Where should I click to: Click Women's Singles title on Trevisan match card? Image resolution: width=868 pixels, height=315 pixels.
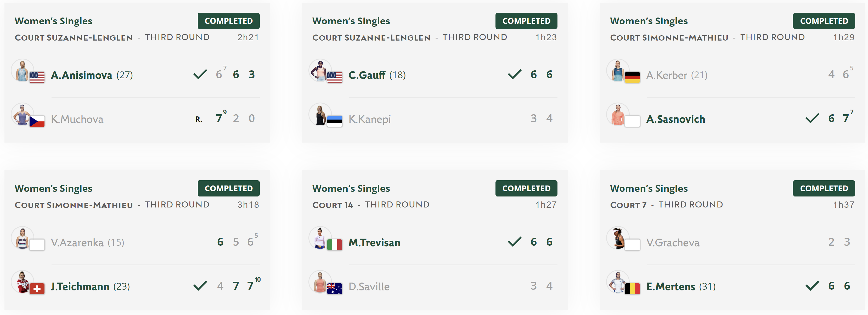click(x=351, y=188)
